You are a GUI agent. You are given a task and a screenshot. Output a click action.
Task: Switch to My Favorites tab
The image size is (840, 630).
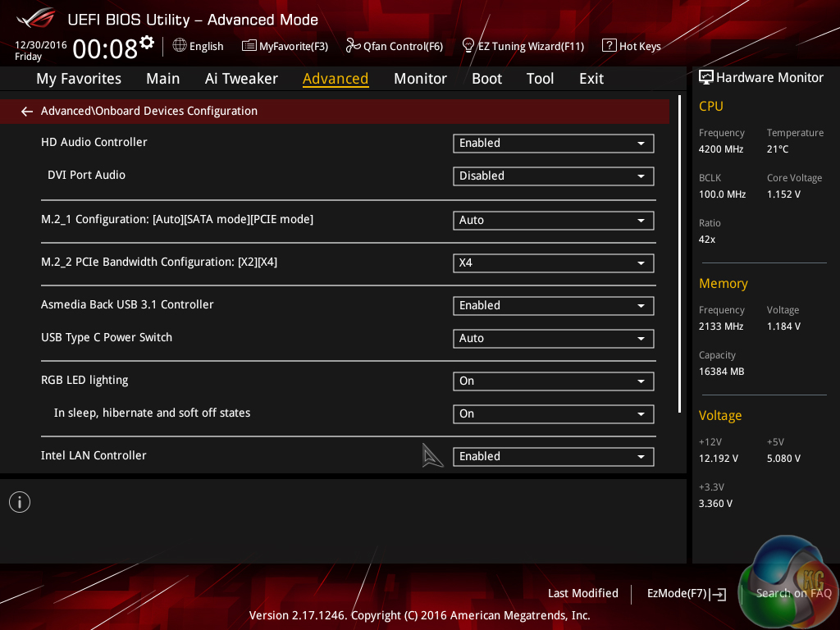79,79
